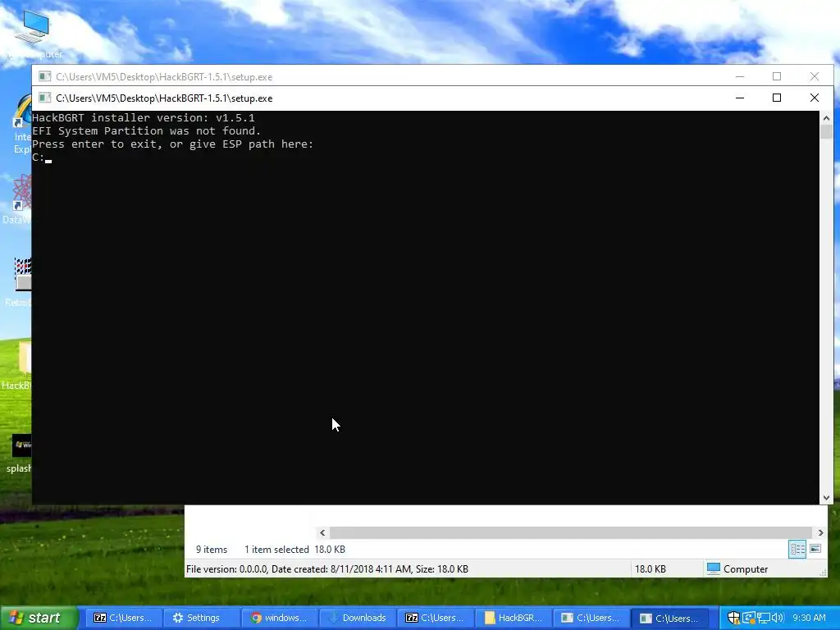840x630 pixels.
Task: Click Explorer horizontal scrollbar right arrow
Action: pos(820,532)
